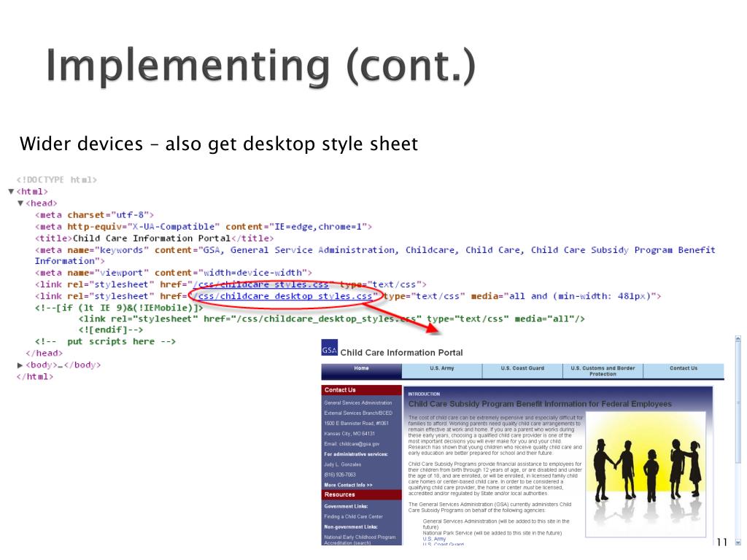Click the Government Links label
The image size is (747, 560).
coord(346,507)
